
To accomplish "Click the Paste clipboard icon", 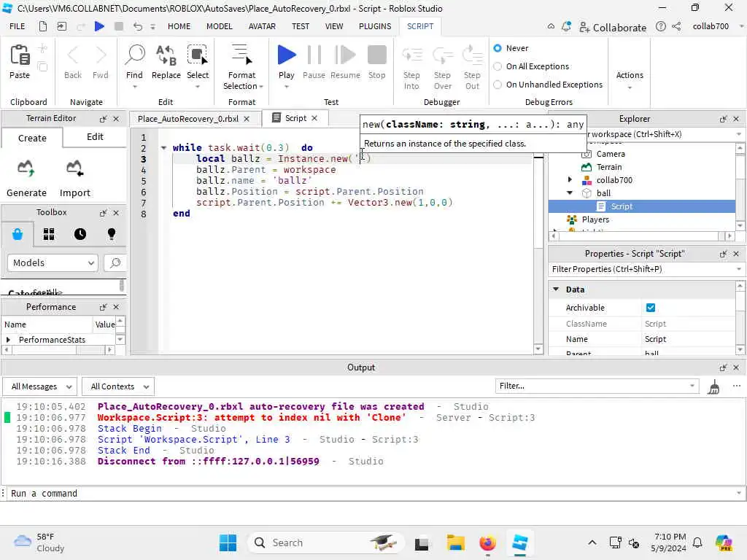I will 20,55.
